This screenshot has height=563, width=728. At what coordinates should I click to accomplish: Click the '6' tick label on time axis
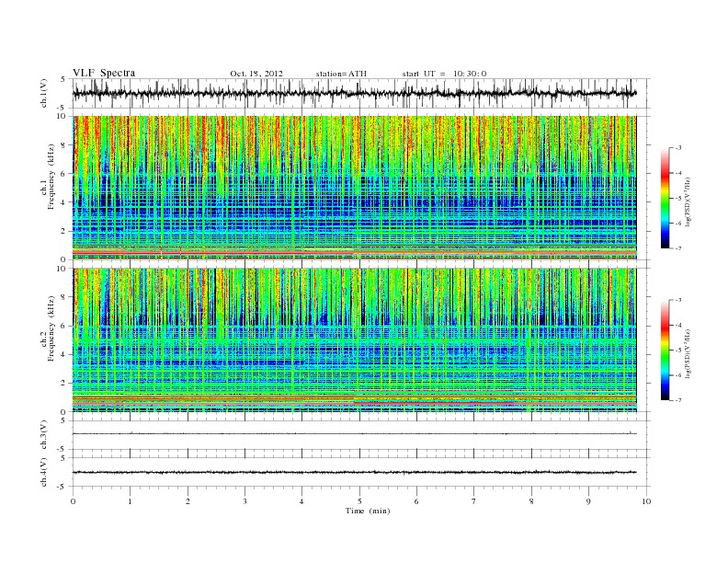(416, 501)
